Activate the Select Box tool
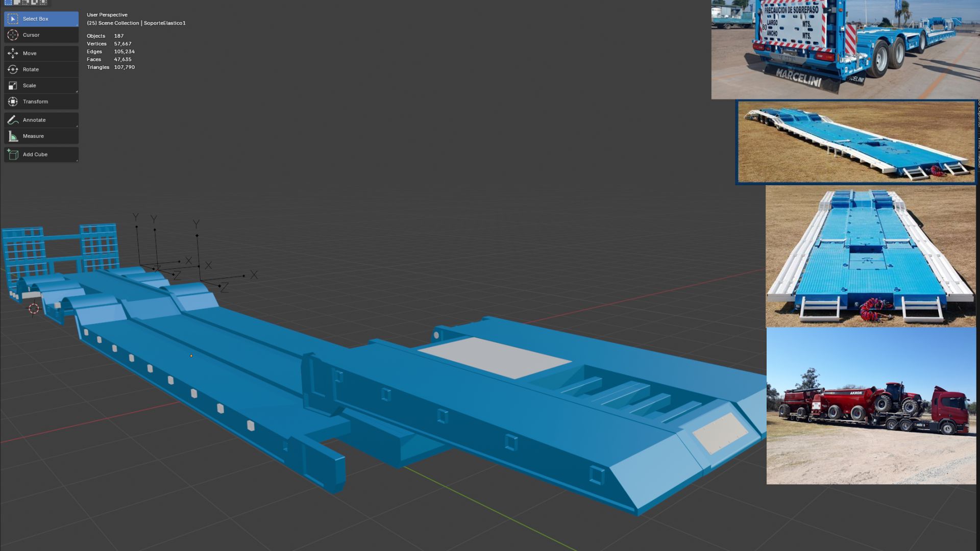This screenshot has width=980, height=551. [x=41, y=19]
